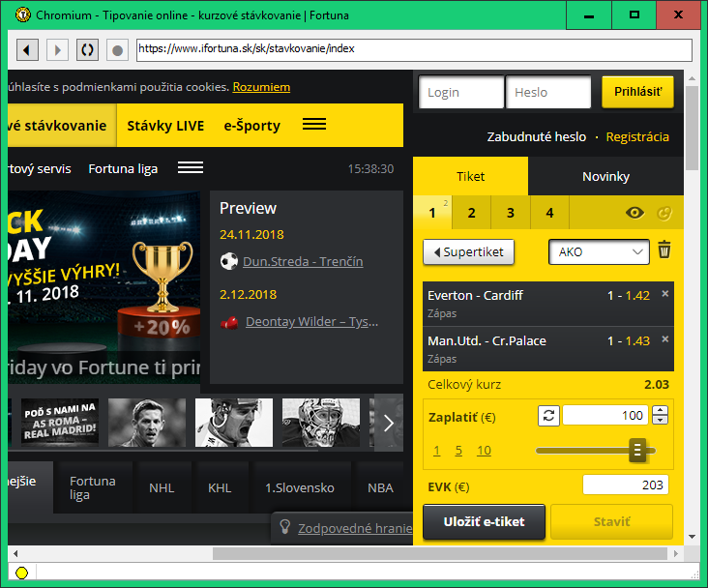
Task: Click the coins icon in the ticket tab bar
Action: coord(664,213)
